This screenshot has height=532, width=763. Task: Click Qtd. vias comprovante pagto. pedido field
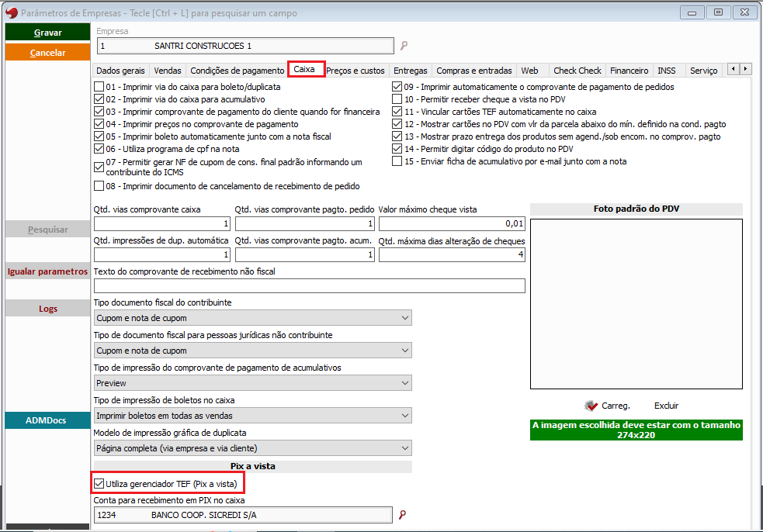tap(305, 223)
